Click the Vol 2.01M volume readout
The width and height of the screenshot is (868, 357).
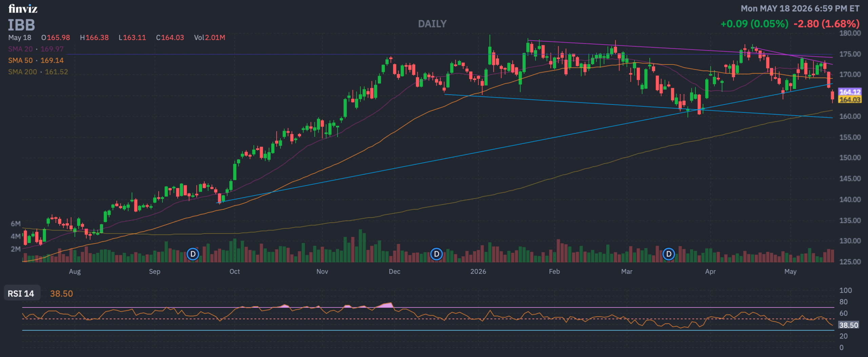[210, 38]
